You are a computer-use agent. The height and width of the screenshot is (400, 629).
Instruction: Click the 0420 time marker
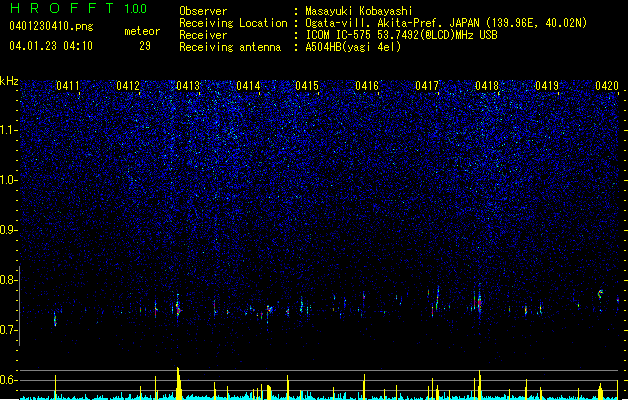pyautogui.click(x=607, y=85)
